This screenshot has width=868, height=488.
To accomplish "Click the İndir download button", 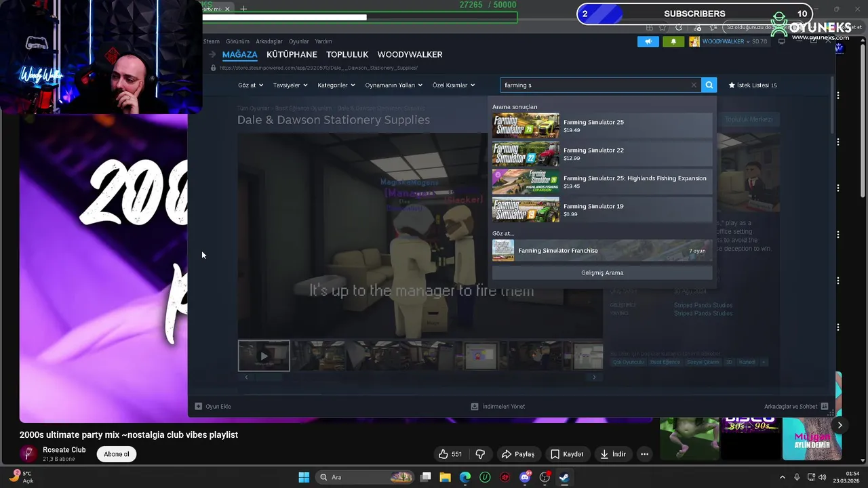I will [613, 454].
